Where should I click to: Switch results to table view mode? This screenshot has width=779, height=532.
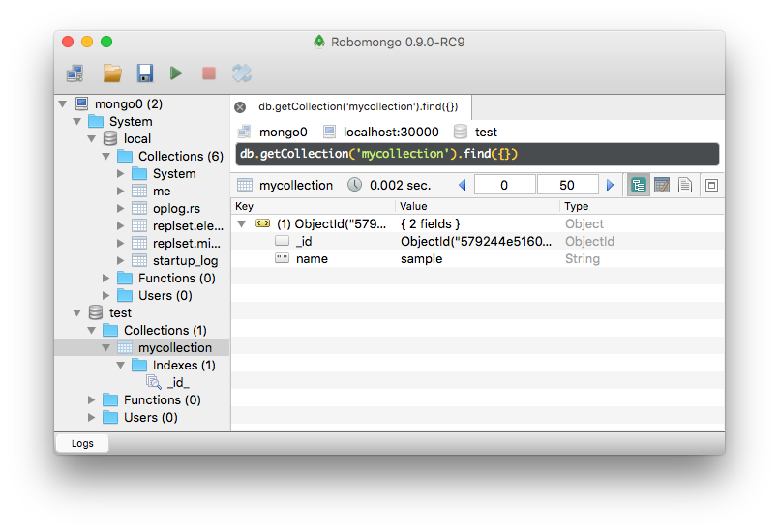click(x=662, y=186)
